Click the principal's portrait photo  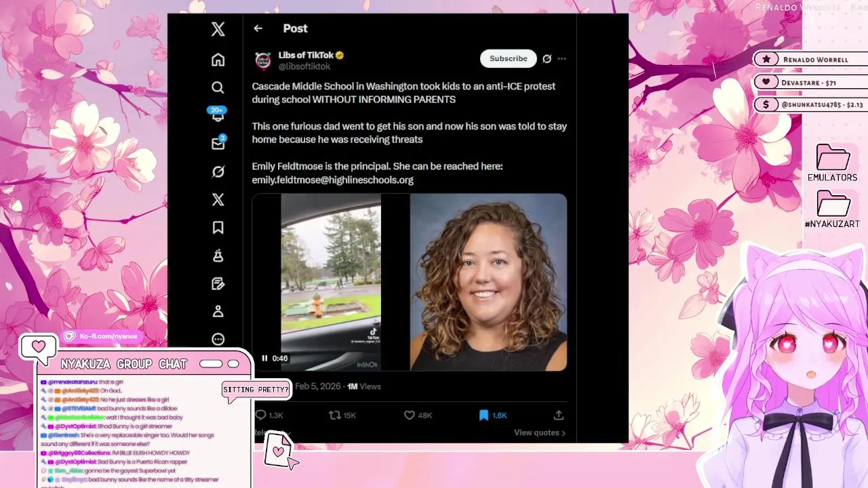pyautogui.click(x=488, y=283)
